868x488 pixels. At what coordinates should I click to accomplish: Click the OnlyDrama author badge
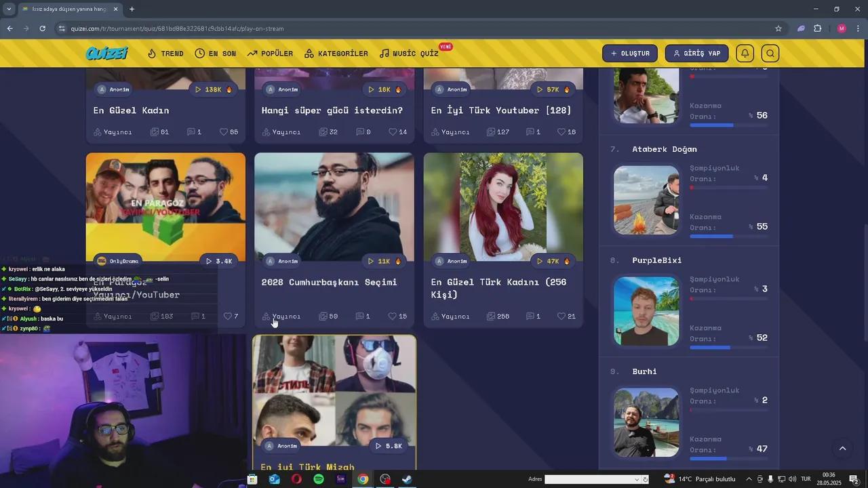[118, 261]
